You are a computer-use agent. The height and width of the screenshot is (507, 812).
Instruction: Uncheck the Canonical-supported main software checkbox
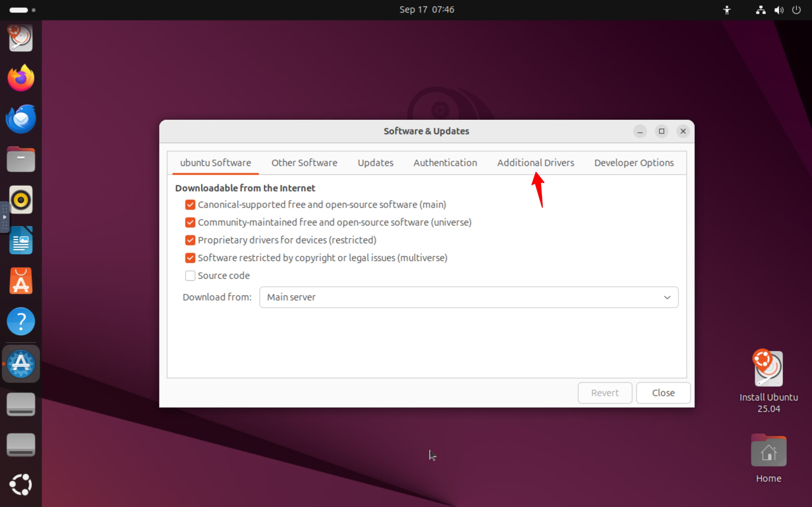point(190,205)
